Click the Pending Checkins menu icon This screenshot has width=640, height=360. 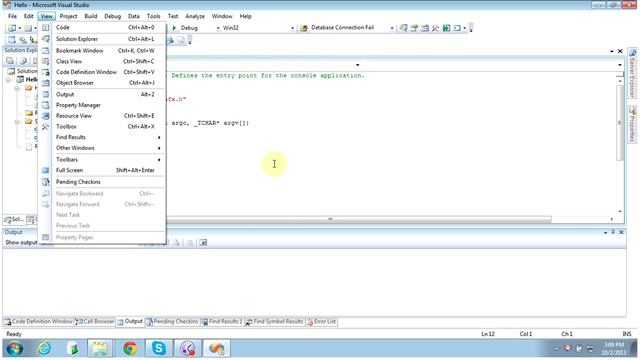click(46, 182)
